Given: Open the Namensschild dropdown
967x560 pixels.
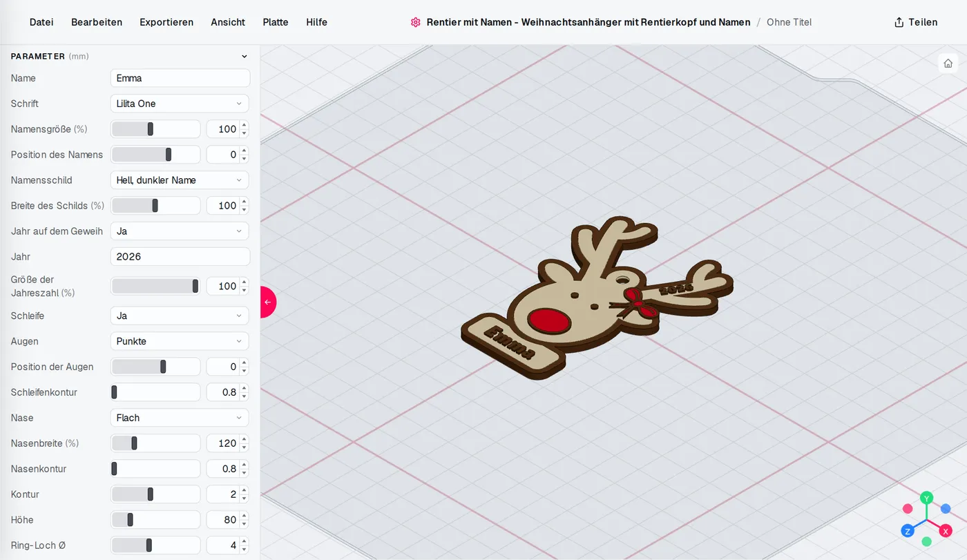Looking at the screenshot, I should click(180, 180).
